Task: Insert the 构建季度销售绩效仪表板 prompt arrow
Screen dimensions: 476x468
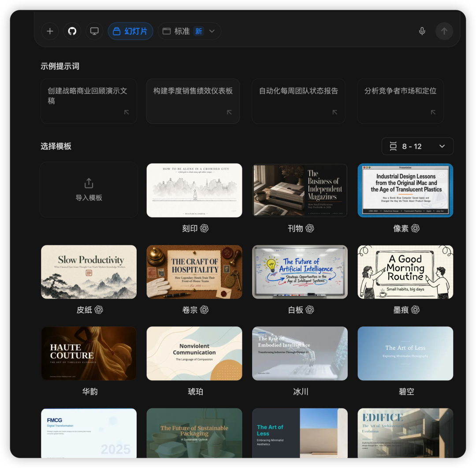Action: [x=229, y=112]
